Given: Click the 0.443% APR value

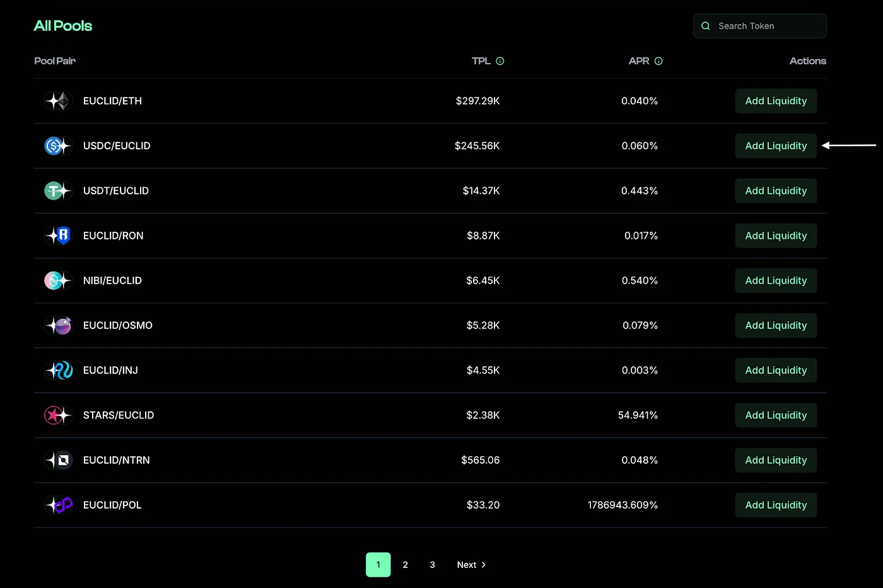Looking at the screenshot, I should click(x=640, y=190).
